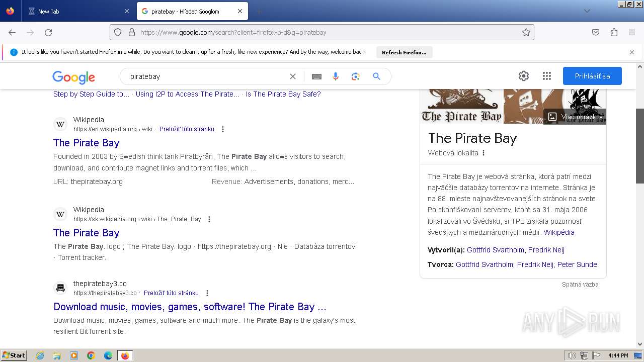Click the Refresh Firefox button

pos(404,52)
